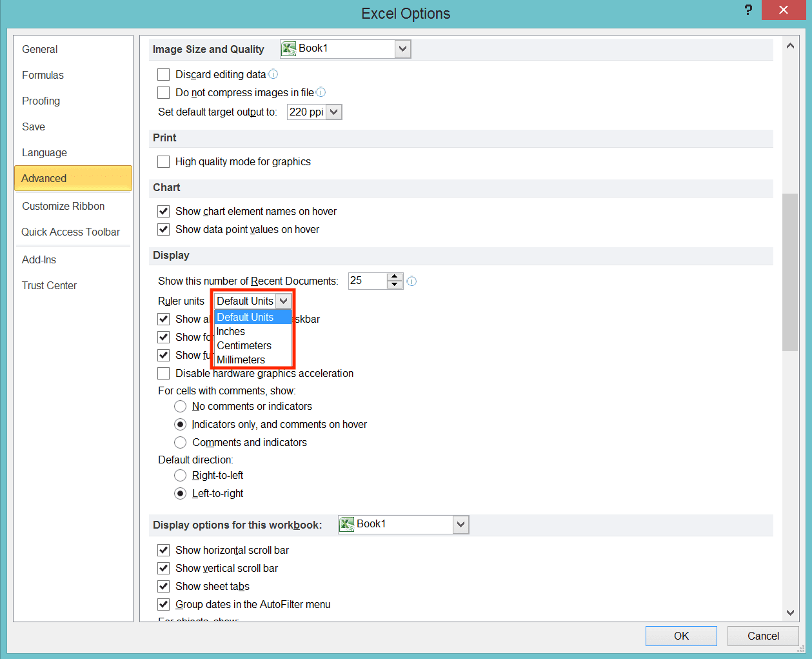Click the info icon next to Recent Documents count
812x659 pixels.
(411, 281)
